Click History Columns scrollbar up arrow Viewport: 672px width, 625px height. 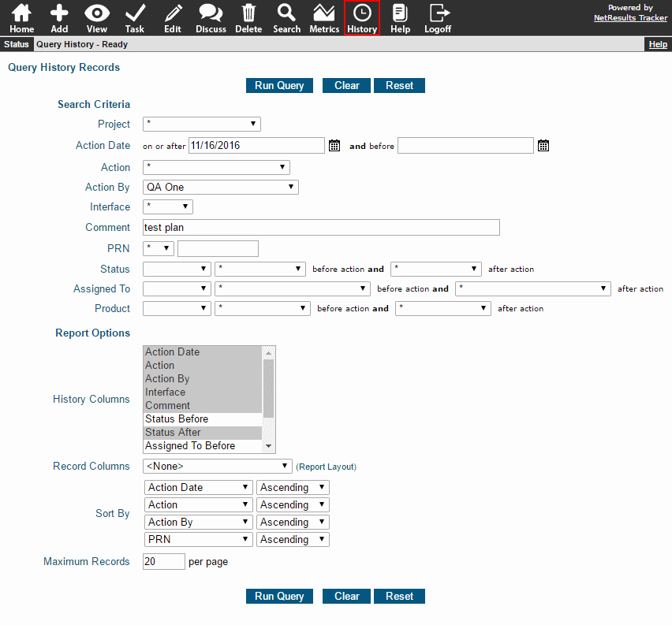269,353
